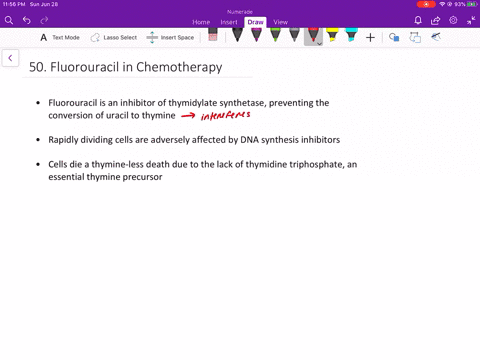Choose the Insert Space tool
Viewport: 480px width, 360px height.
[170, 38]
